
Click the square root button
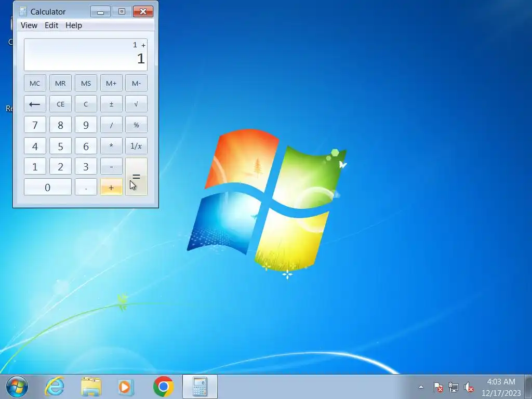point(137,104)
